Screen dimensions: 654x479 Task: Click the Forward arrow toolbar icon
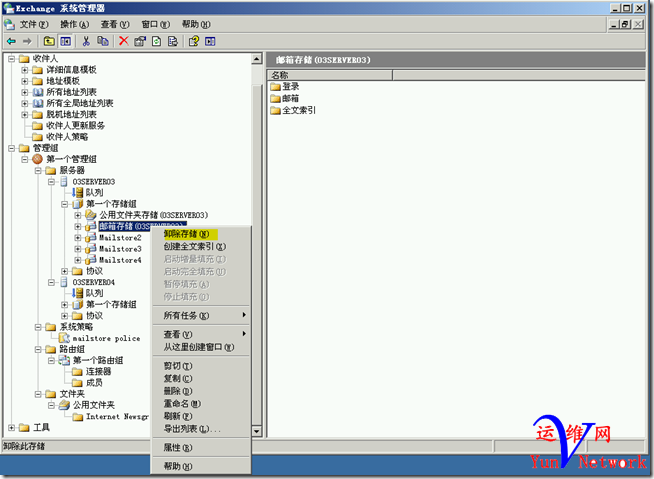click(x=27, y=41)
